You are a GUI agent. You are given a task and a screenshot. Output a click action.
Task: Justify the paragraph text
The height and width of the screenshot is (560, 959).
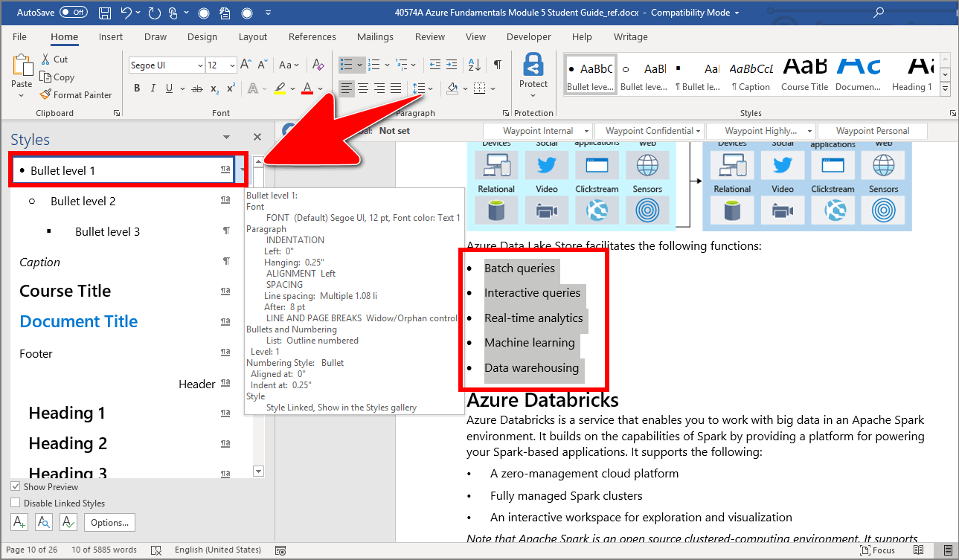396,88
